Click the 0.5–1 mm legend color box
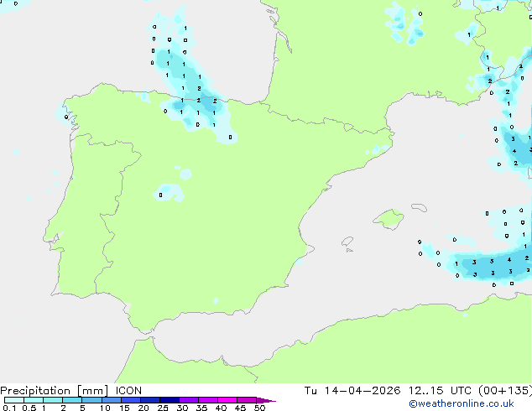Screen dimensions: 532x411 coord(34,400)
